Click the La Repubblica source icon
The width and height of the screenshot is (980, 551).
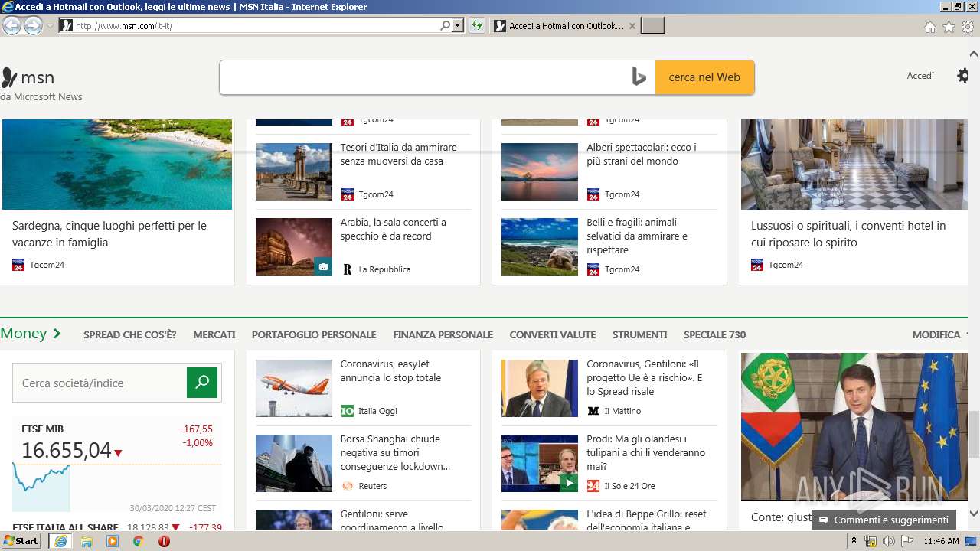tap(348, 269)
